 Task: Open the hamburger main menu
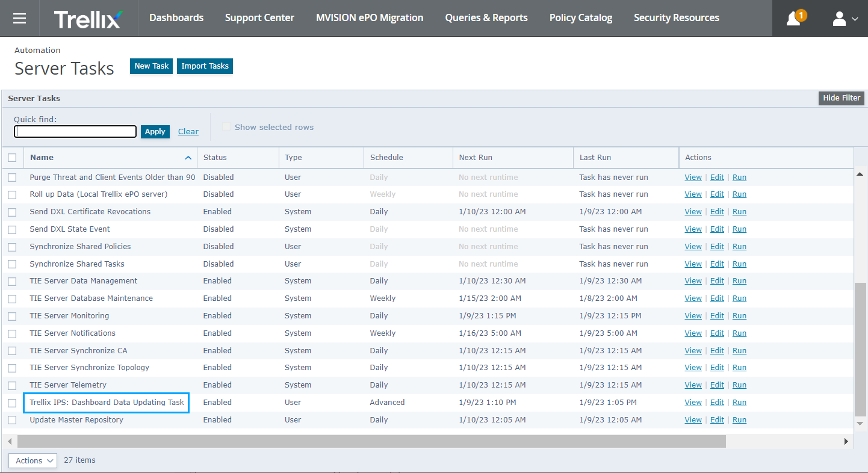pos(19,18)
